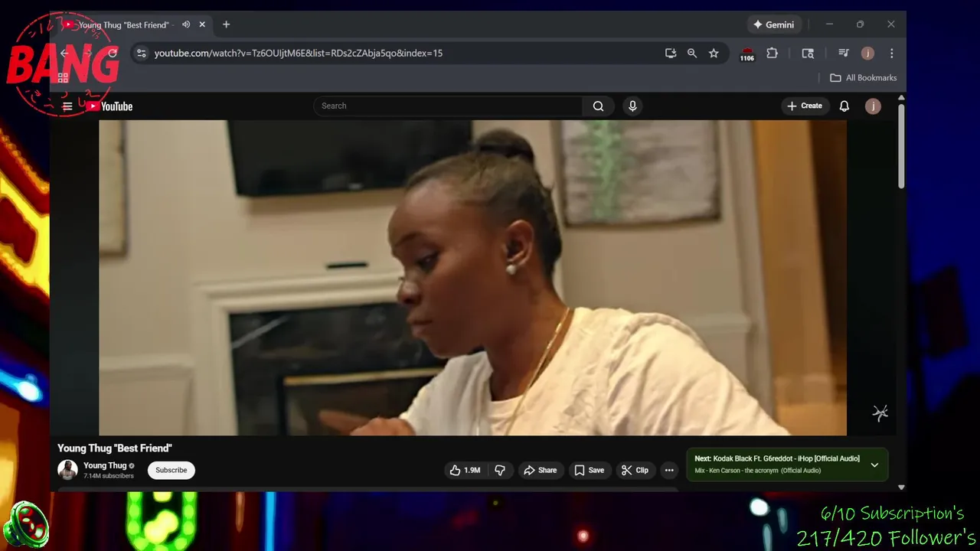View site information icon in address bar
This screenshot has width=980, height=551.
tap(141, 53)
